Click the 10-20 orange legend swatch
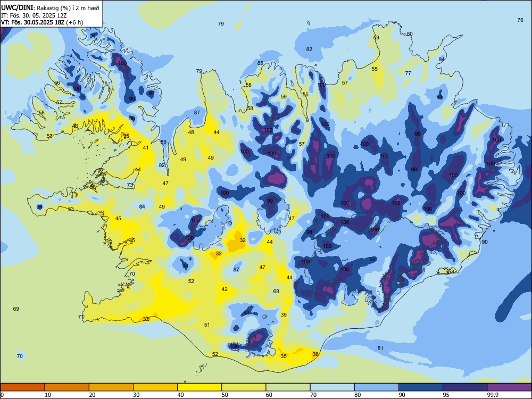 click(x=67, y=387)
